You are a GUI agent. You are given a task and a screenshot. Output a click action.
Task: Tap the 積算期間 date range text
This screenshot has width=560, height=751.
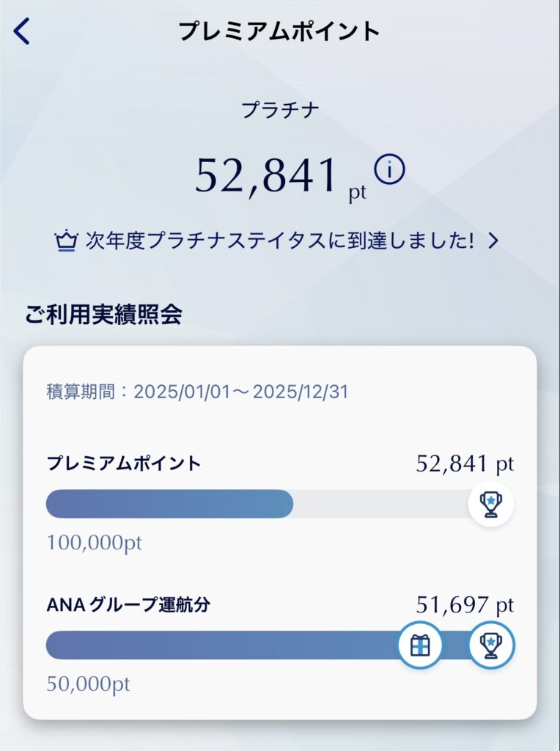coord(196,392)
